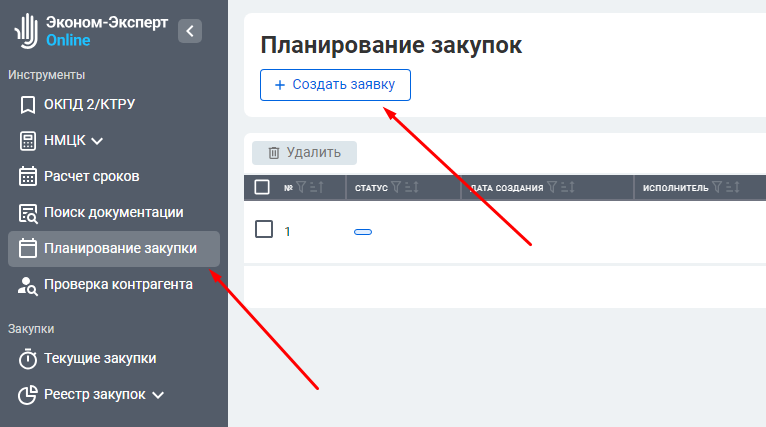This screenshot has width=766, height=427.
Task: Open Проверка контрагента menu item
Action: coord(114,285)
